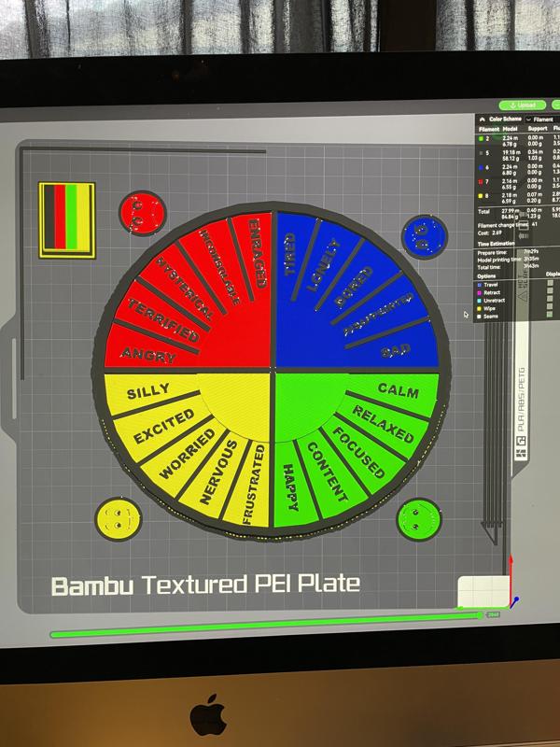Click the Prepare time entry
The width and height of the screenshot is (560, 747).
click(x=508, y=252)
